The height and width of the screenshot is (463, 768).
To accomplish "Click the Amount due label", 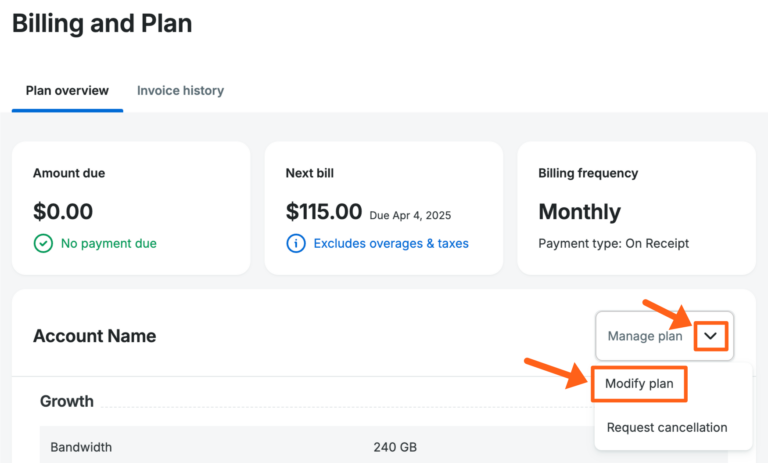I will click(69, 173).
